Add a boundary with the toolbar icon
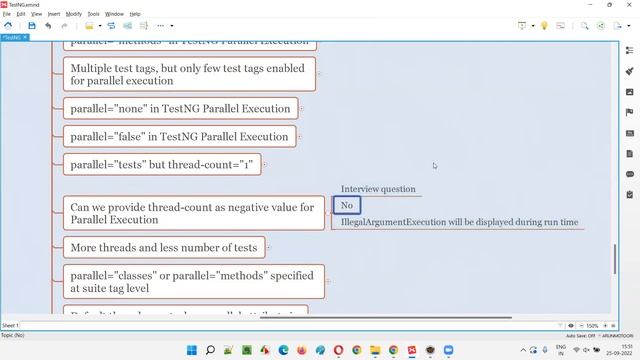640x360 pixels. coord(128,26)
